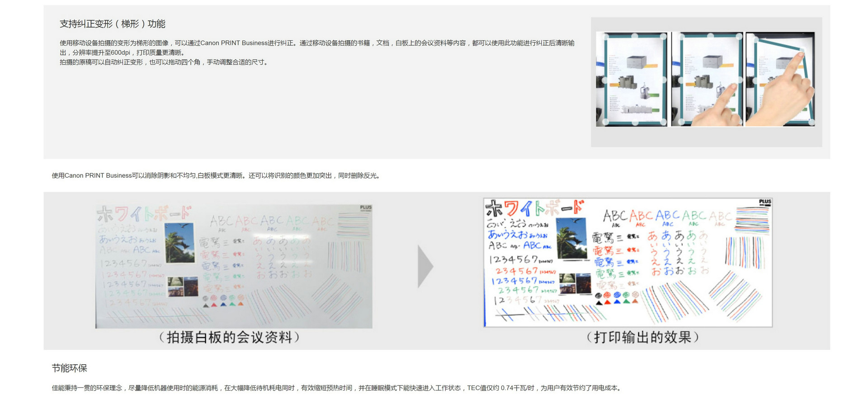Screen dimensions: 868x405
Task: Click the palm tree photo on the printed whiteboard
Action: pyautogui.click(x=571, y=238)
